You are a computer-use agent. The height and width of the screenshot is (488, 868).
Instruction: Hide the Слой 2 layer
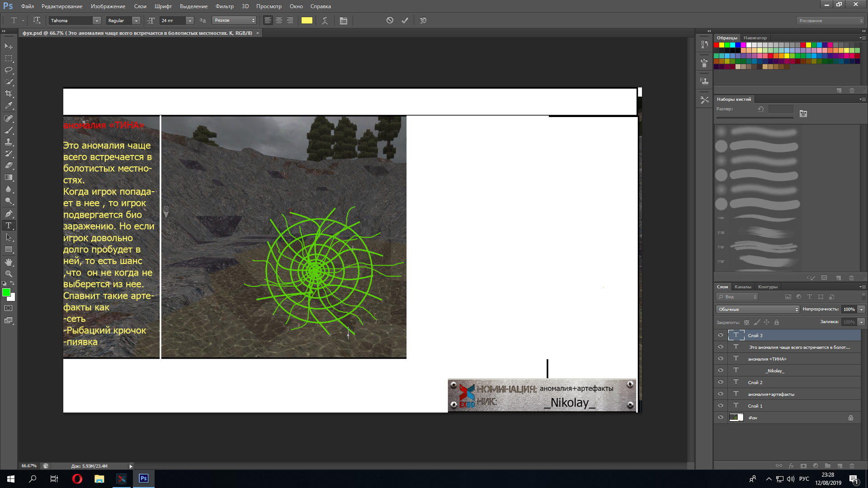point(721,382)
